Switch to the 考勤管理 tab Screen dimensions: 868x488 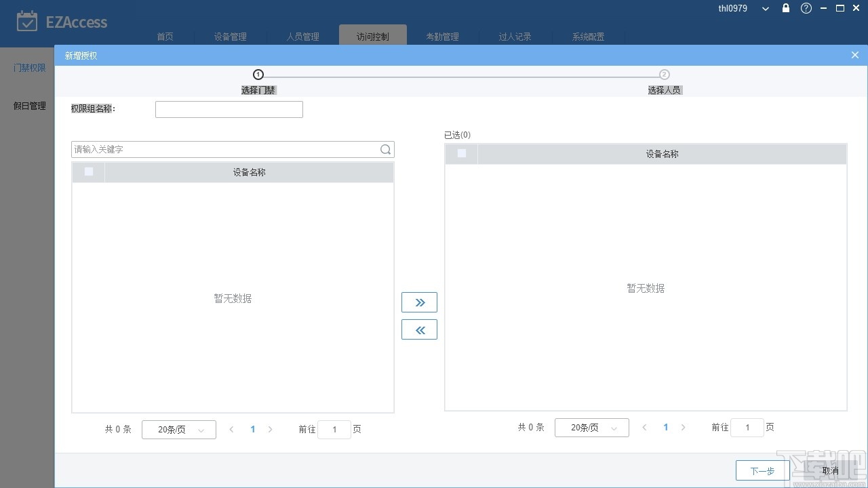442,37
